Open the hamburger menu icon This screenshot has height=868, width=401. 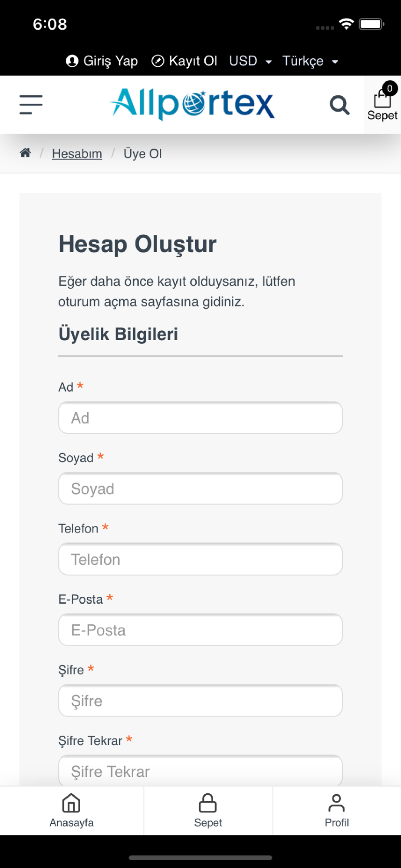coord(31,105)
